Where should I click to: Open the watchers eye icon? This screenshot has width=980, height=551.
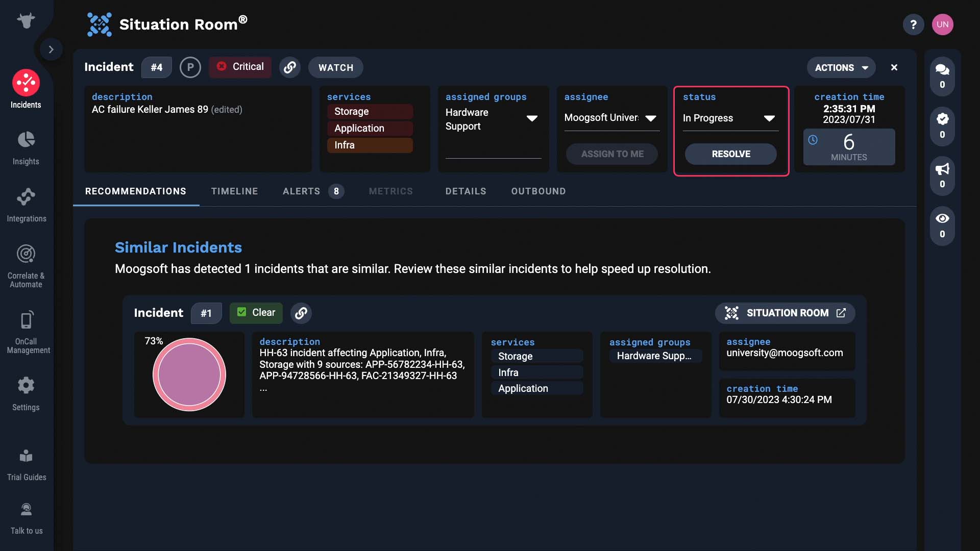pyautogui.click(x=942, y=226)
